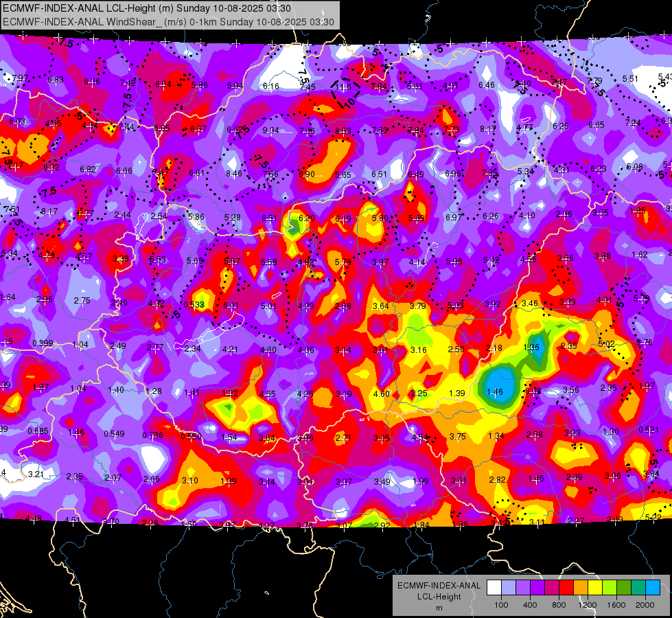Click the '1200' legend scale label
The image size is (672, 618).
[x=588, y=605]
